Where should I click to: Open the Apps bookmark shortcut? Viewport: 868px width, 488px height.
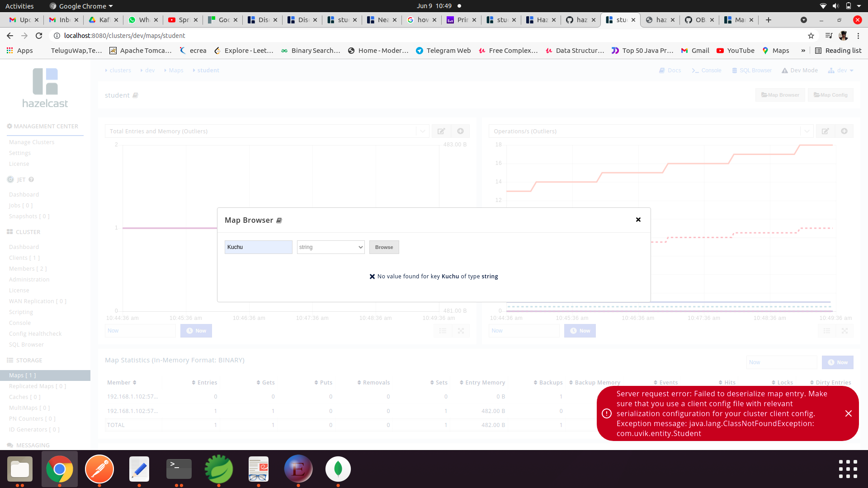[19, 51]
